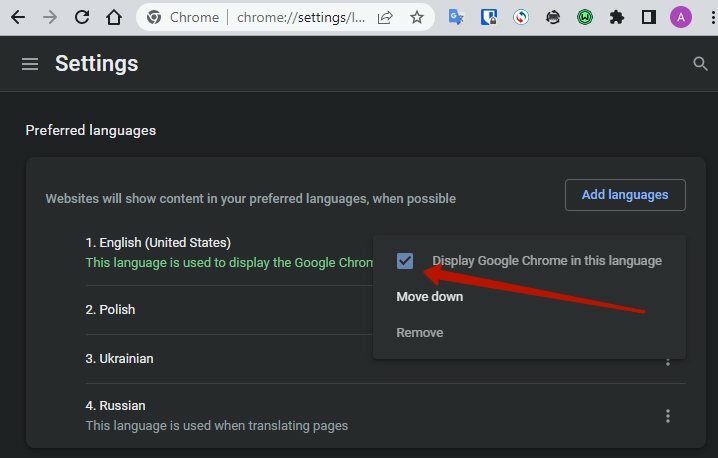Click the address bar URL
The width and height of the screenshot is (718, 458).
pyautogui.click(x=301, y=17)
